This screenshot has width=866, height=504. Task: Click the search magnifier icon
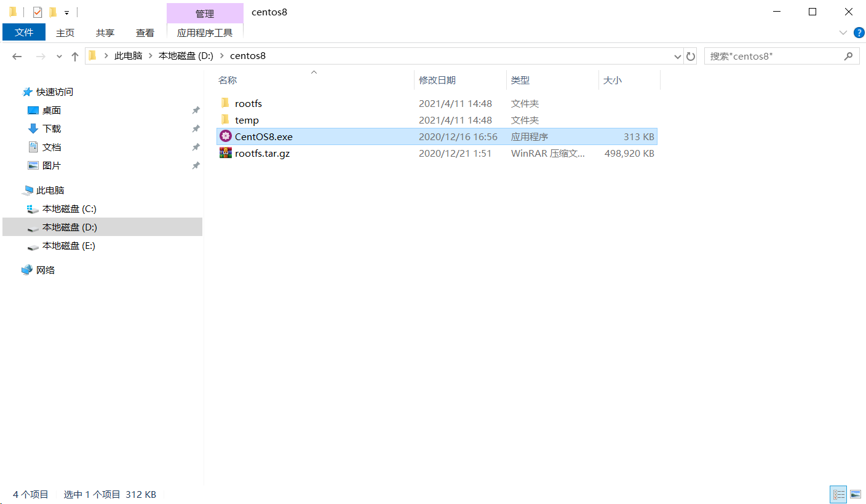pos(849,56)
